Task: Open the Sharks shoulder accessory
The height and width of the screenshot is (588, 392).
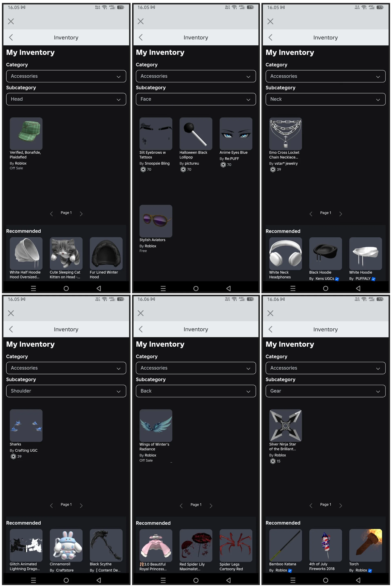Action: coord(26,425)
